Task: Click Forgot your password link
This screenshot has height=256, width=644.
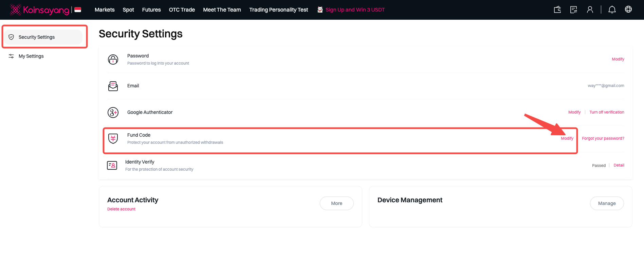Action: [x=603, y=138]
